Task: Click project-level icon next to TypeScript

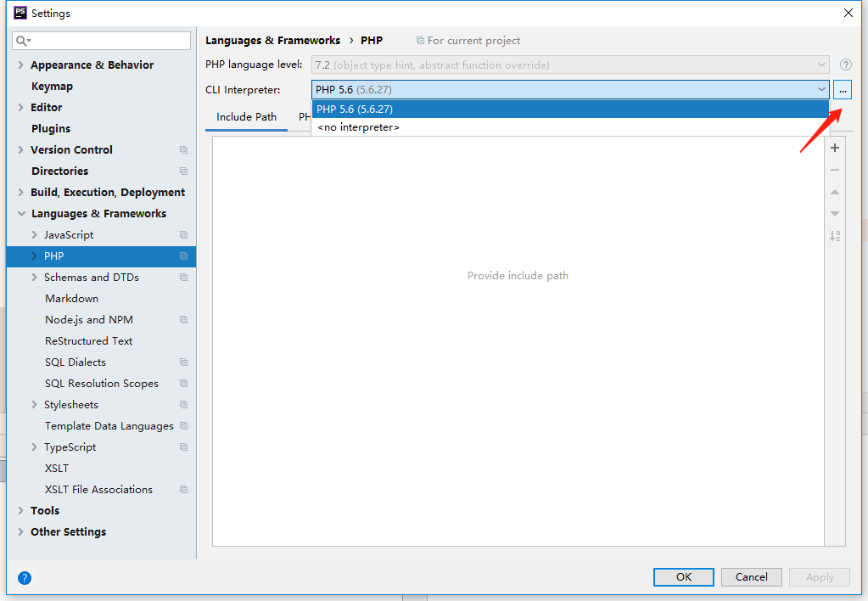Action: 184,447
